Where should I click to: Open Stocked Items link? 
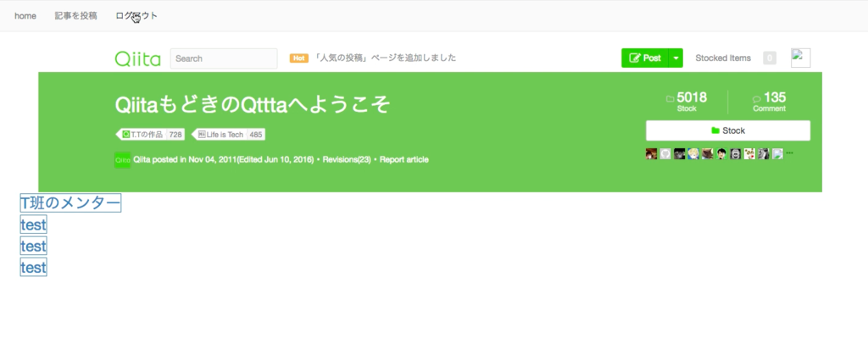point(723,58)
